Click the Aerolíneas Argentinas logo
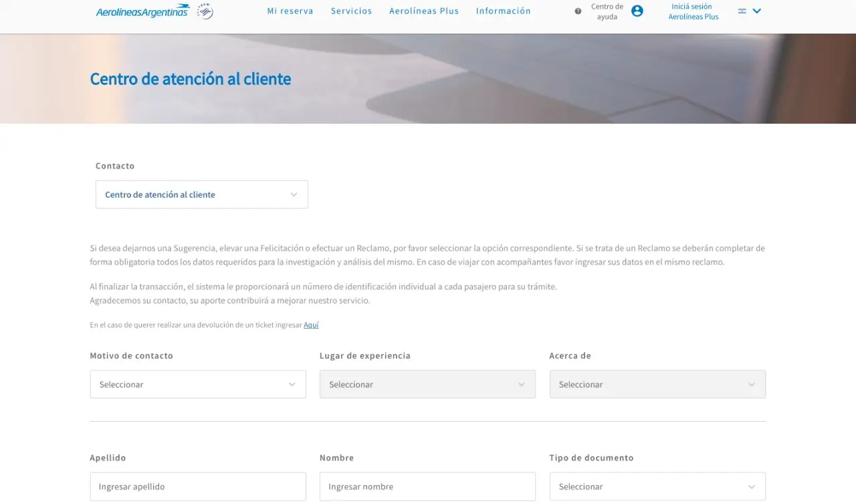Image resolution: width=856 pixels, height=504 pixels. 142,11
